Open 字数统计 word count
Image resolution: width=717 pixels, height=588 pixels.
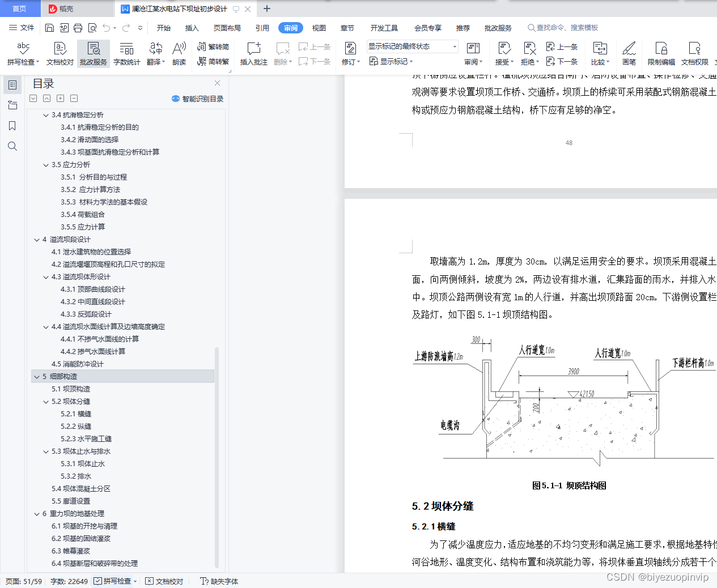pyautogui.click(x=126, y=54)
